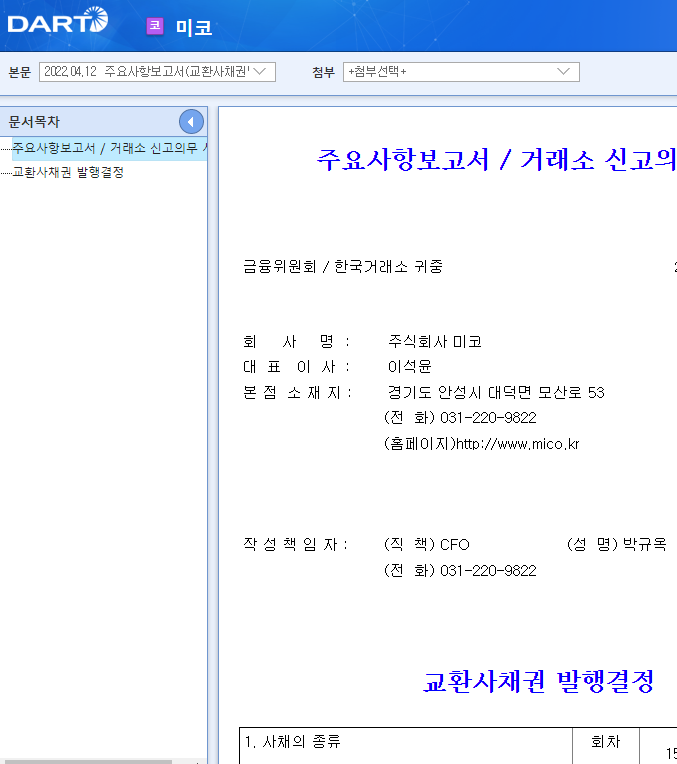Click the 첨부 label next to the dropdown

[x=324, y=72]
